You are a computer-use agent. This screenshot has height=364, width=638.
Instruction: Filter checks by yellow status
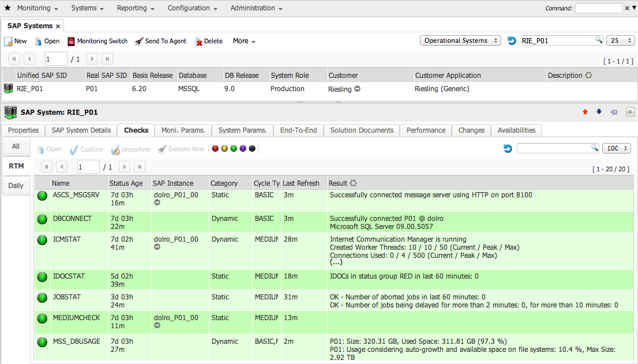[x=224, y=148]
